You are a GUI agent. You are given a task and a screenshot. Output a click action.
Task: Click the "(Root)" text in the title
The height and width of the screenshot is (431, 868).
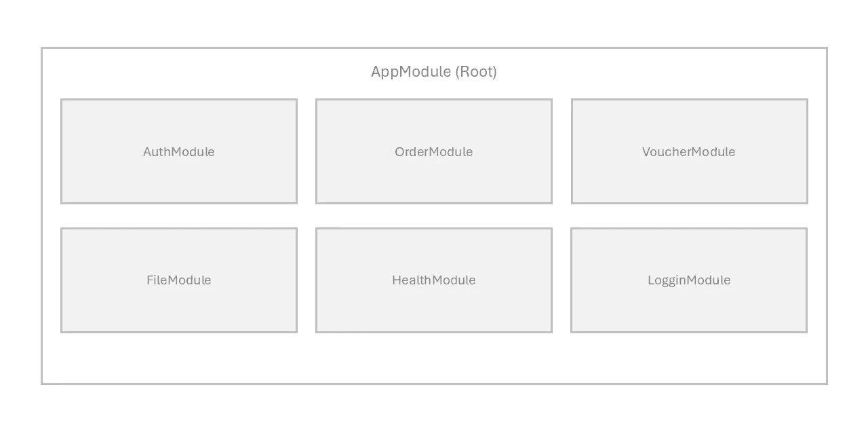tap(476, 72)
